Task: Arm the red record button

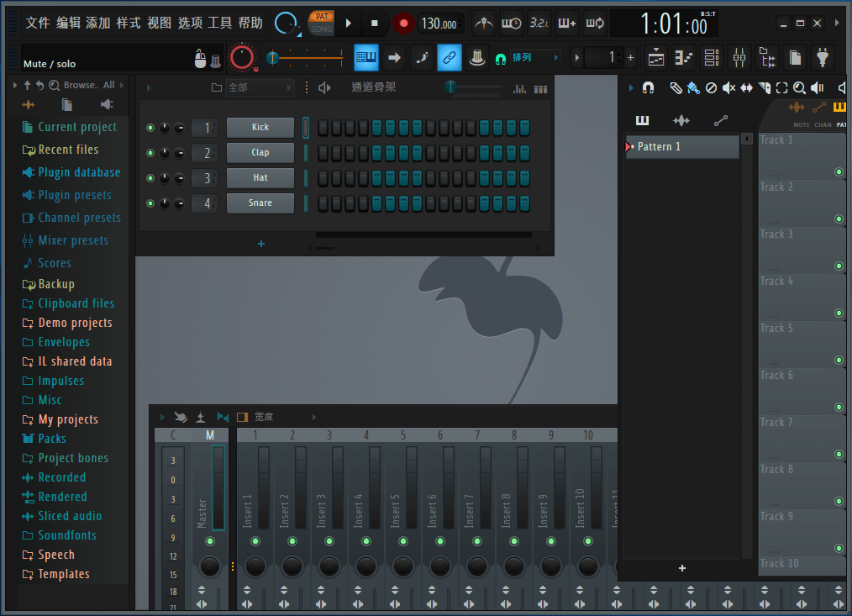Action: 403,24
